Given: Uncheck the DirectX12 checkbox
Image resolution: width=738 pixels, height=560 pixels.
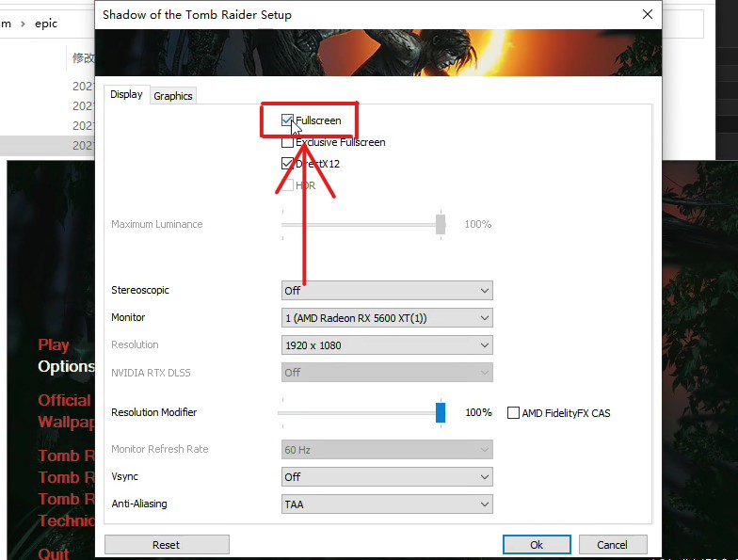Looking at the screenshot, I should [288, 164].
